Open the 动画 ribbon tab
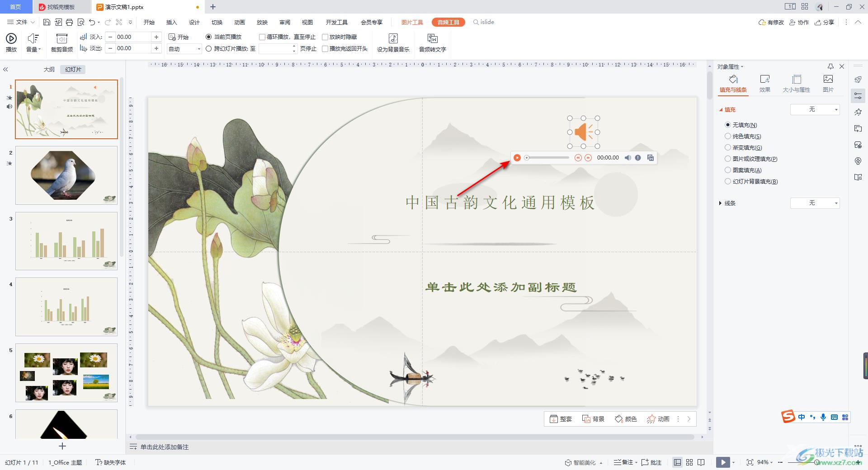 tap(240, 22)
